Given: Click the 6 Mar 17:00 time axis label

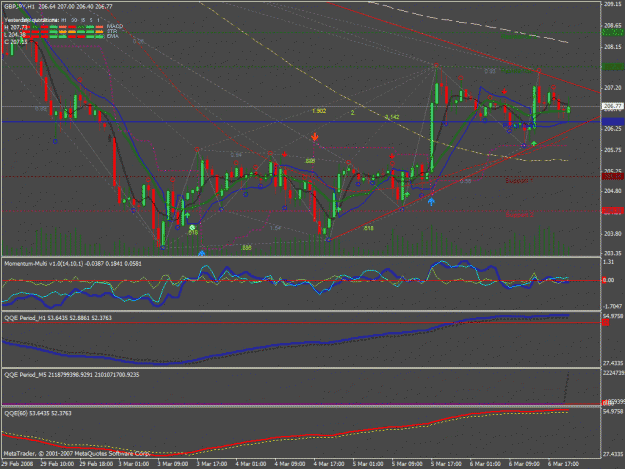Looking at the screenshot, I should (x=563, y=464).
